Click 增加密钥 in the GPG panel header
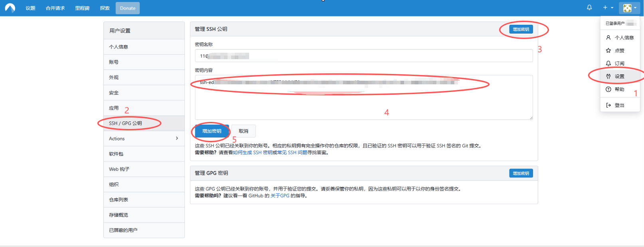This screenshot has width=644, height=247. [521, 173]
